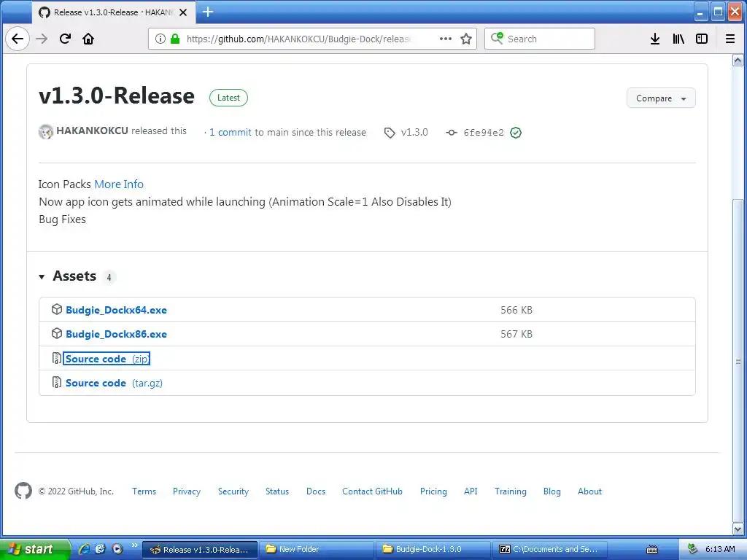Download Budgie_Dockx64.exe
The image size is (747, 560).
pyautogui.click(x=116, y=310)
